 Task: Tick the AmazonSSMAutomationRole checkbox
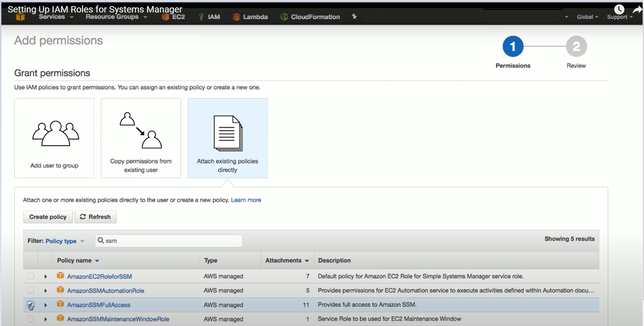point(31,290)
